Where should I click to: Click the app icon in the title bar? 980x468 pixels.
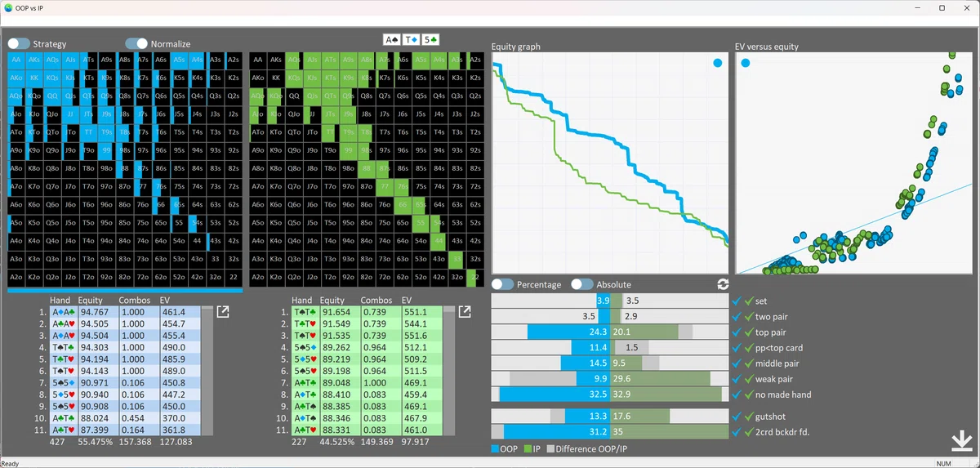pos(8,7)
